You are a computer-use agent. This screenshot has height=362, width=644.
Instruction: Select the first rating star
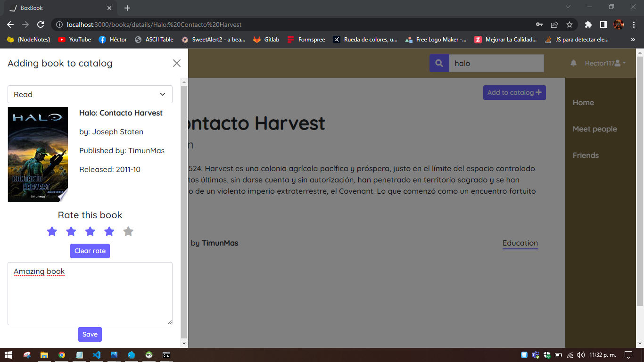coord(52,231)
